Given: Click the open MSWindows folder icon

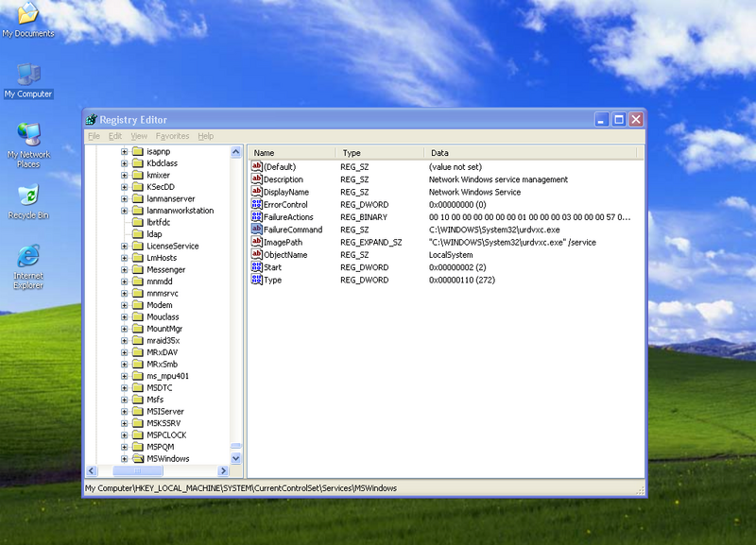Looking at the screenshot, I should (138, 459).
